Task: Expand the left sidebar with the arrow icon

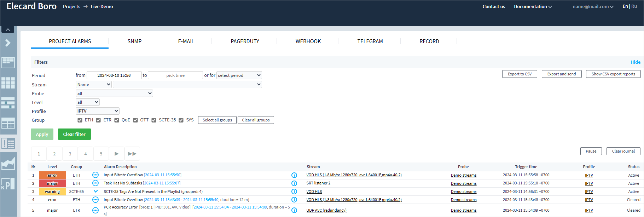Action: (8, 43)
